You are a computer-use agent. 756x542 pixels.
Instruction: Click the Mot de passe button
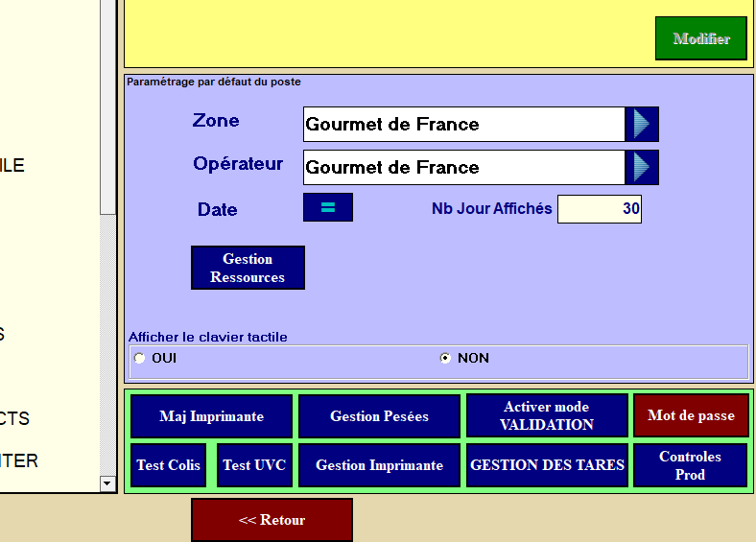point(690,415)
